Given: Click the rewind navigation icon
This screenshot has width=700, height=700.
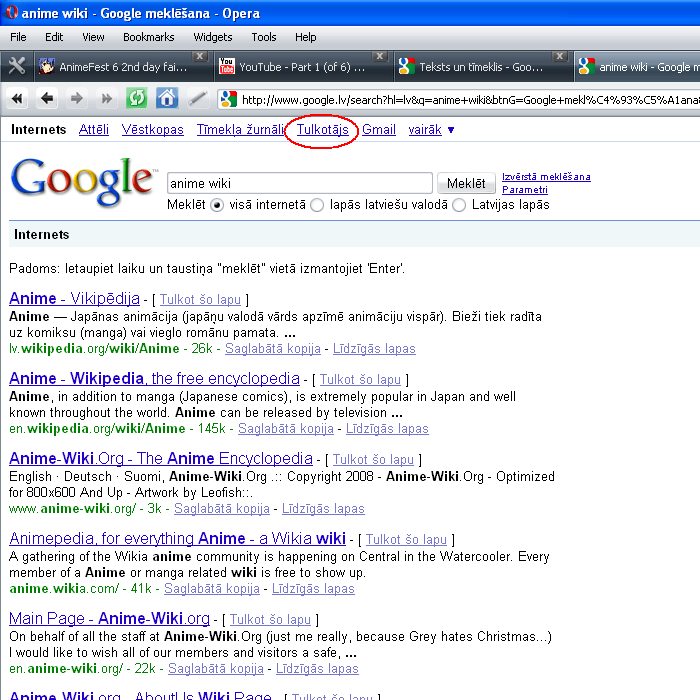Looking at the screenshot, I should click(x=17, y=98).
